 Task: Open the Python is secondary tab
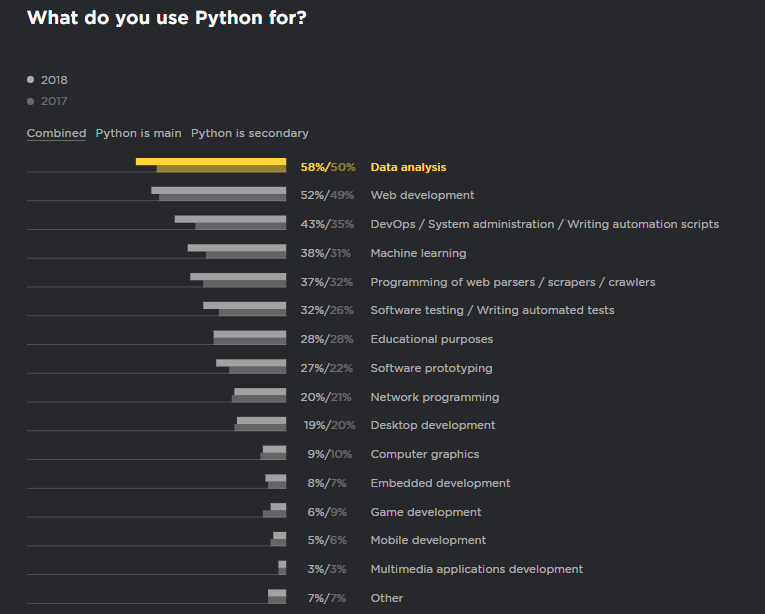[x=249, y=133]
